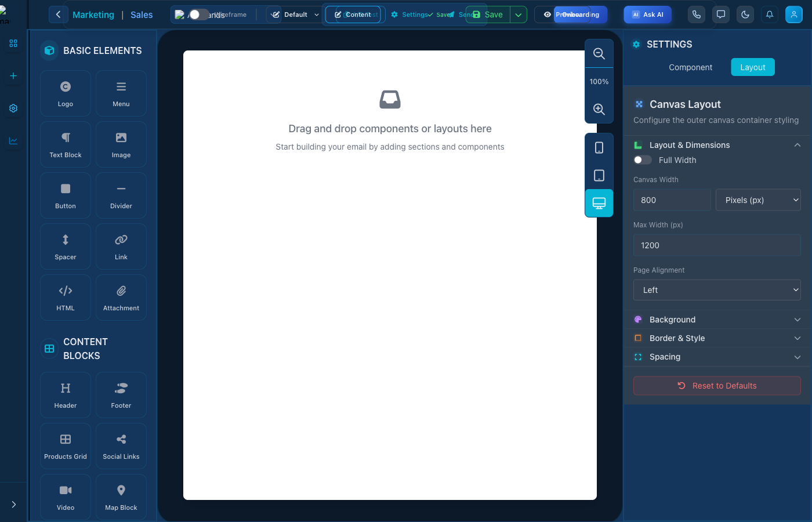
Task: Zoom in the canvas
Action: tap(599, 109)
